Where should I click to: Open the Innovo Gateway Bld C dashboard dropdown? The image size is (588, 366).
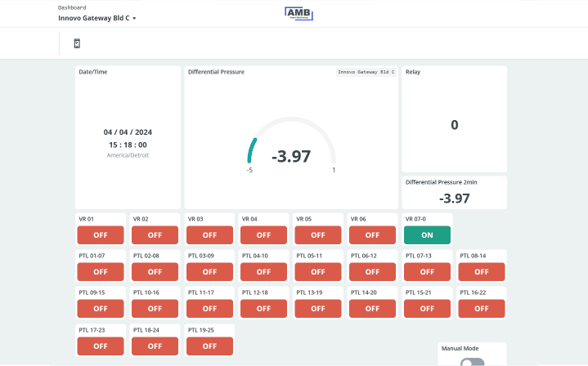click(x=97, y=17)
